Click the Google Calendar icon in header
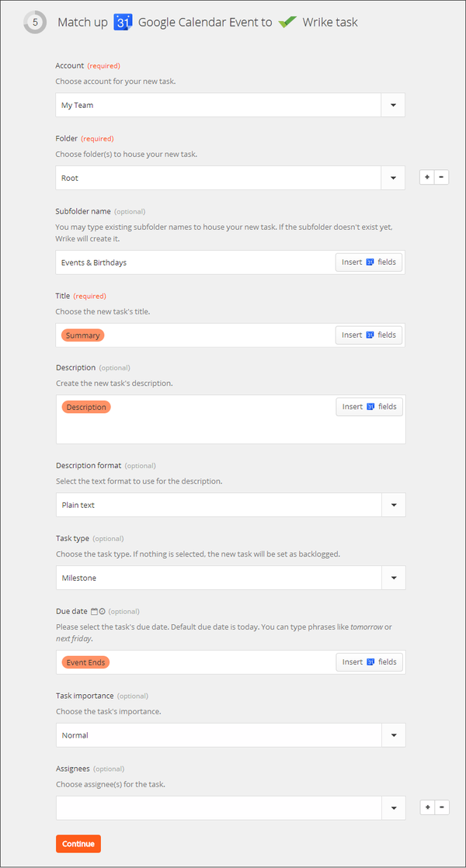 point(123,22)
